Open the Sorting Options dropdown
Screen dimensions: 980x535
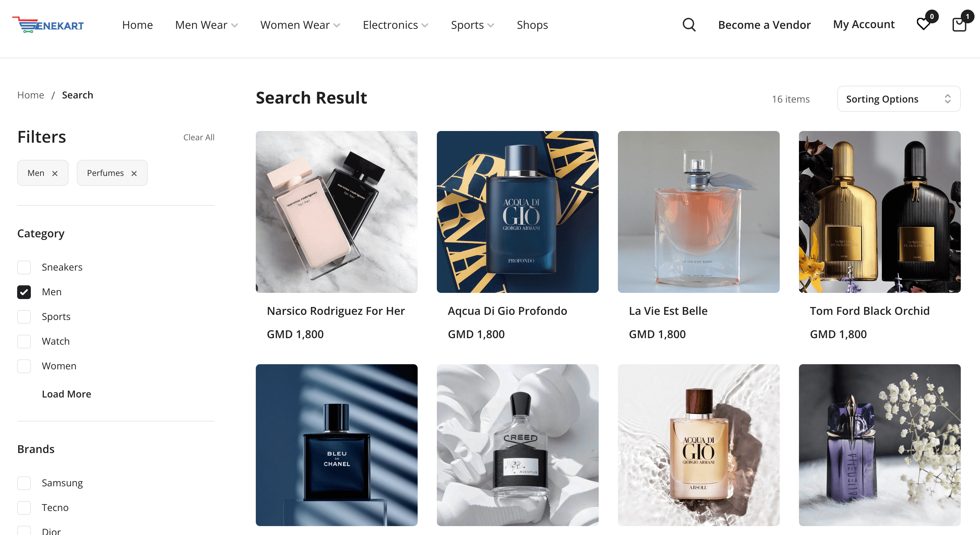pyautogui.click(x=899, y=99)
